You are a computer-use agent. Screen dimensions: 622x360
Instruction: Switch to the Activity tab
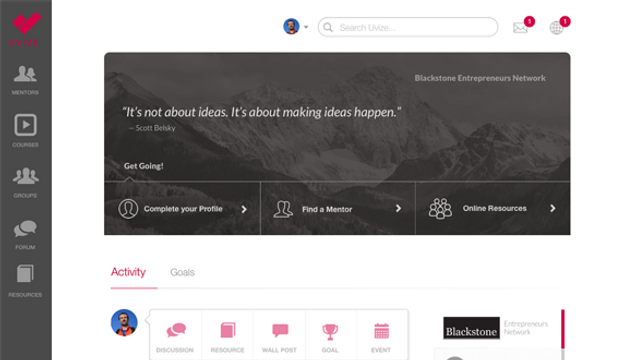click(x=128, y=272)
